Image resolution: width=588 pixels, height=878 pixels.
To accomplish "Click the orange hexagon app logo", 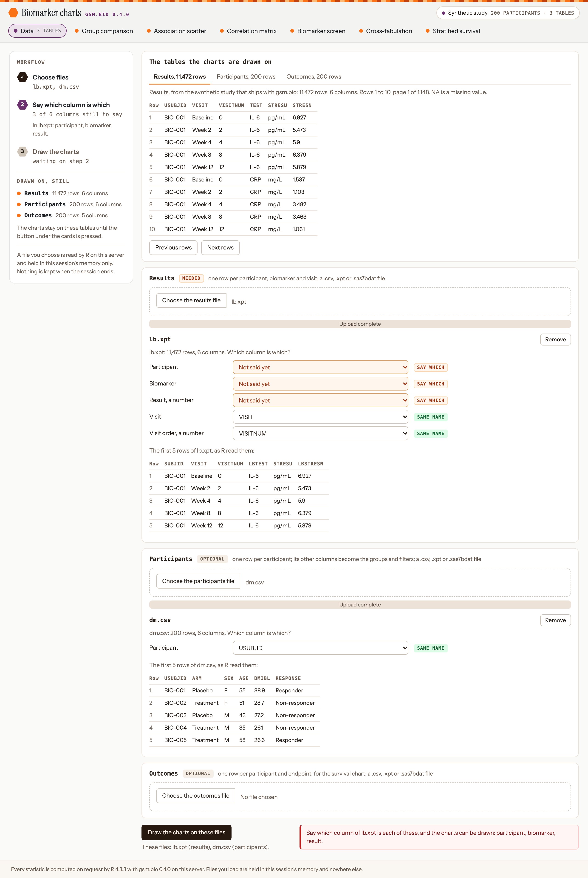I will [x=13, y=13].
